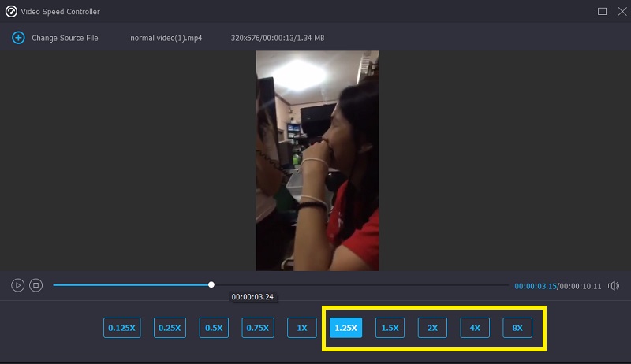The image size is (631, 364).
Task: Click the Change Source File plus icon
Action: (x=18, y=38)
